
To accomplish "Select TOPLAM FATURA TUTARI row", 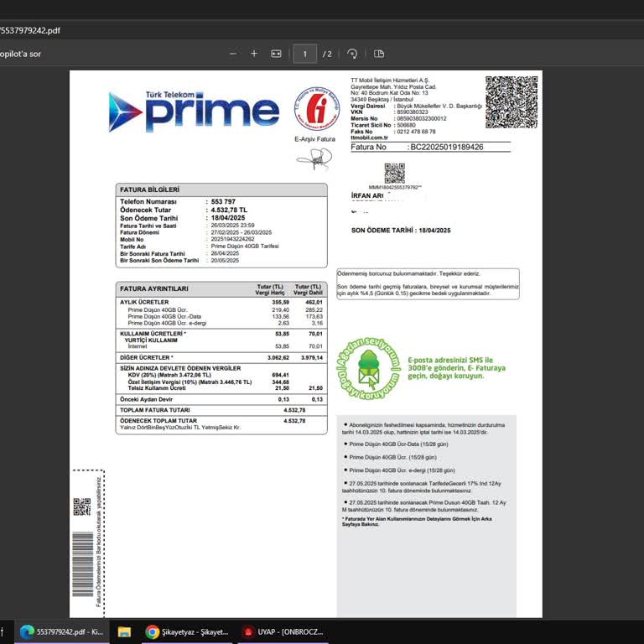I will coord(221,410).
